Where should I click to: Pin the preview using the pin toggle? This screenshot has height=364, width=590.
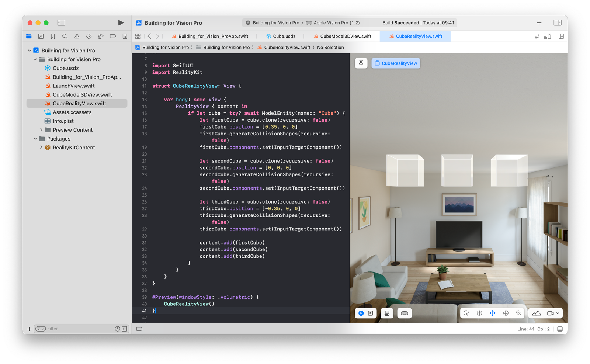tap(361, 63)
